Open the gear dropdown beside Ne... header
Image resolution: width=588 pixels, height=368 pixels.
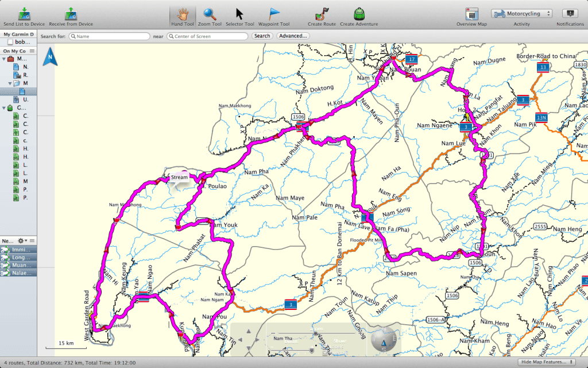(x=22, y=241)
